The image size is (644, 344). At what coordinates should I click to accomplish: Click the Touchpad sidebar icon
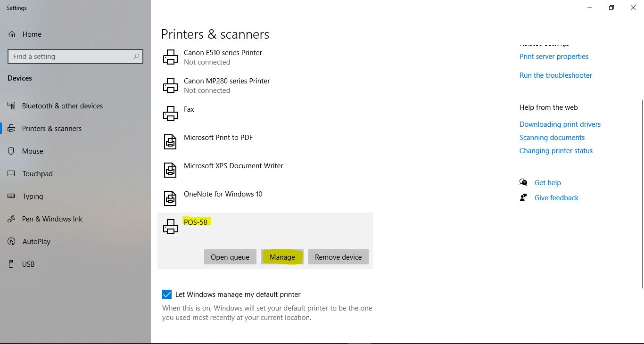coord(12,173)
